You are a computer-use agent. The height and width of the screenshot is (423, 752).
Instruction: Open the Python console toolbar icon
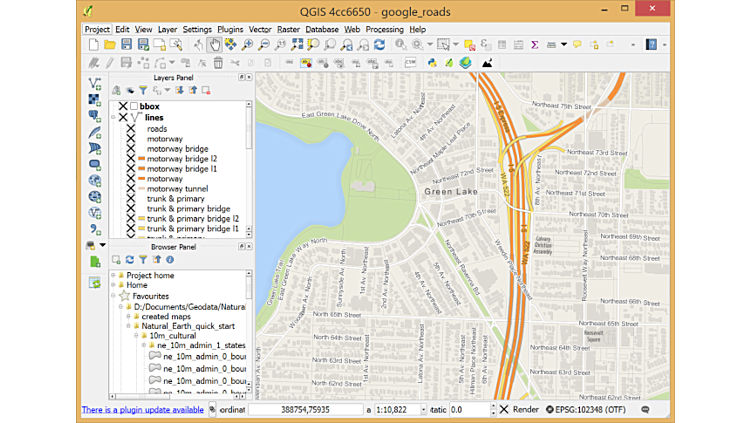[432, 63]
